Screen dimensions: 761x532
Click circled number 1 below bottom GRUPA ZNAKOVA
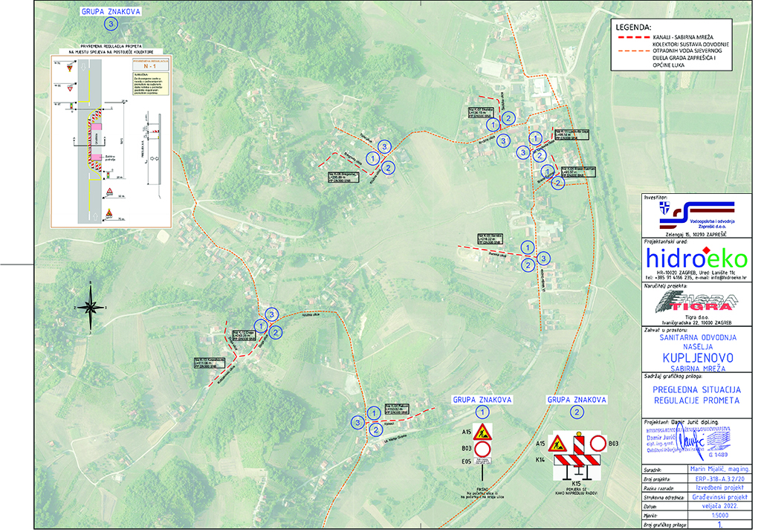click(484, 412)
